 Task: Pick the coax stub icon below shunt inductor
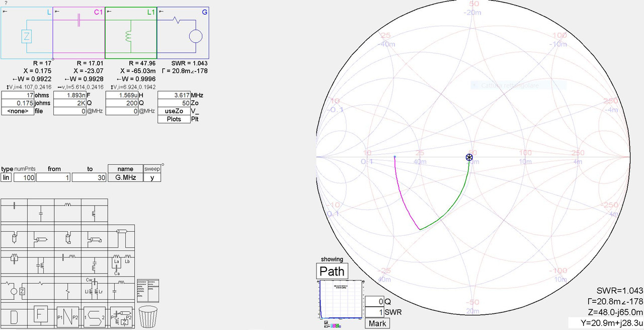coord(94,238)
